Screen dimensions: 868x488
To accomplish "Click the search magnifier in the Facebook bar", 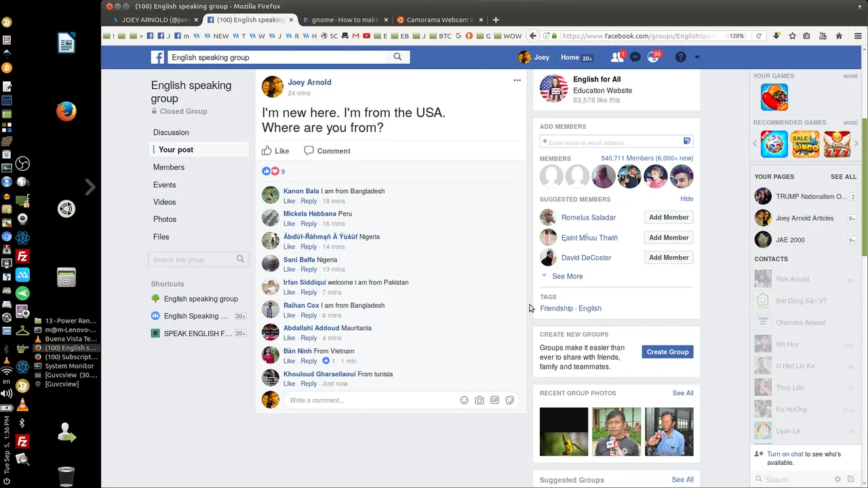I will (x=398, y=57).
